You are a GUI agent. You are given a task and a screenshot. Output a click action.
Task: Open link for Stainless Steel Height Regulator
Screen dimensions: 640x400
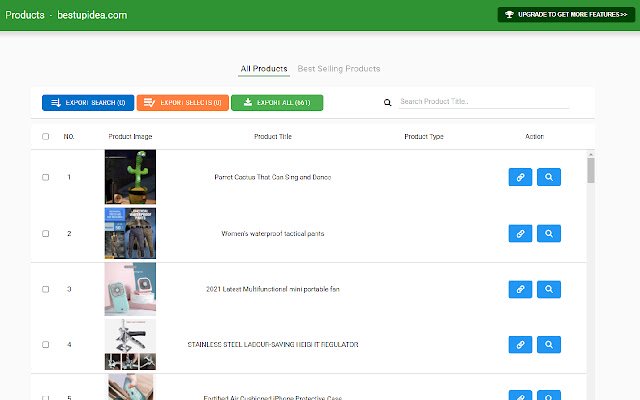click(520, 344)
